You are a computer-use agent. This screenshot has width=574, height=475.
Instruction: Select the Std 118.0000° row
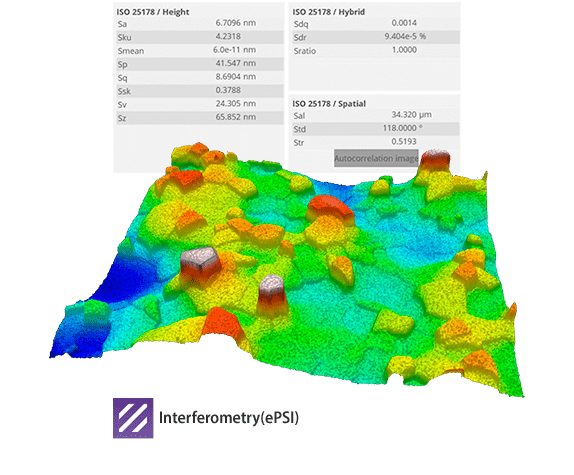pyautogui.click(x=376, y=129)
